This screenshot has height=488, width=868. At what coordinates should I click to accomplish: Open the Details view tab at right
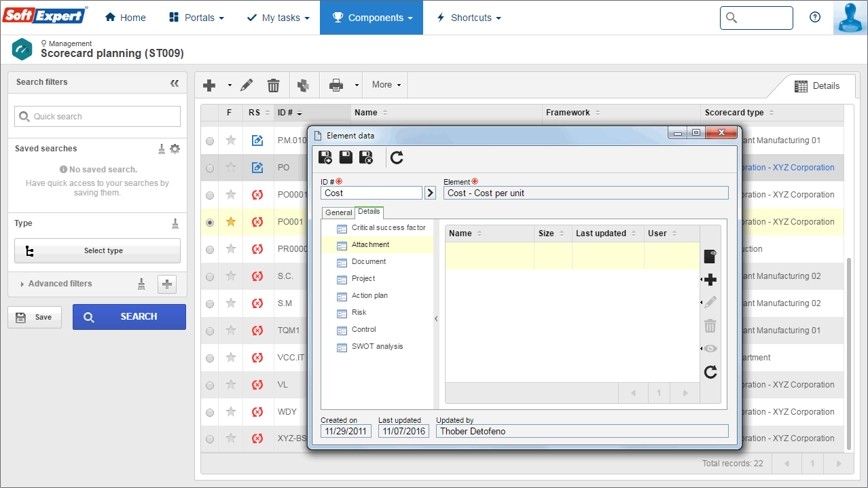pos(817,86)
